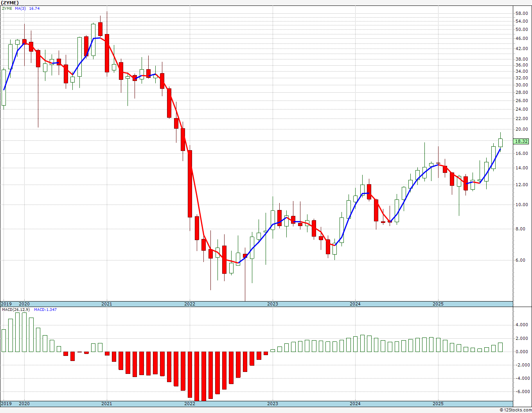Viewport: 532px width, 413px height.
Task: Click the last green MACD histogram bar
Action: (500, 347)
